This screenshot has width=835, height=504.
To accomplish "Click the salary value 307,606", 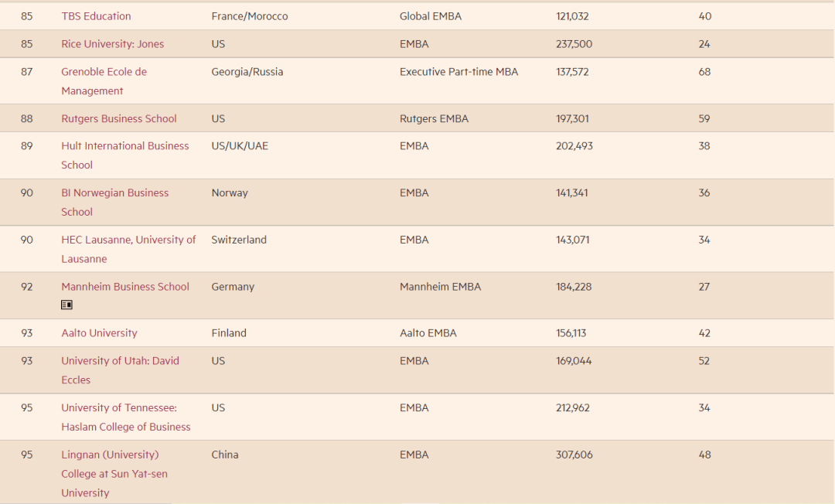I will [574, 455].
